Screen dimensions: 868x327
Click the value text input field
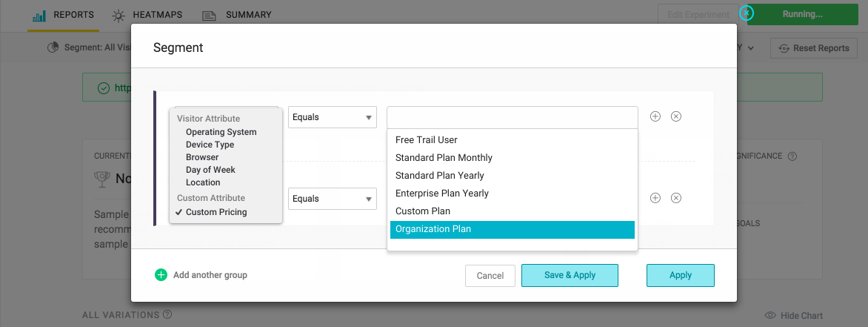coord(512,117)
